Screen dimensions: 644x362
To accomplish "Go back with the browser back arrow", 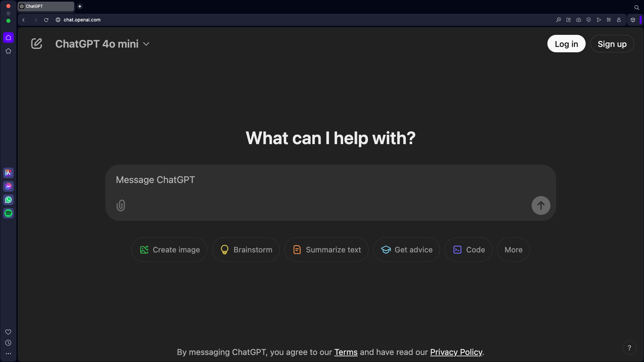I will click(23, 20).
